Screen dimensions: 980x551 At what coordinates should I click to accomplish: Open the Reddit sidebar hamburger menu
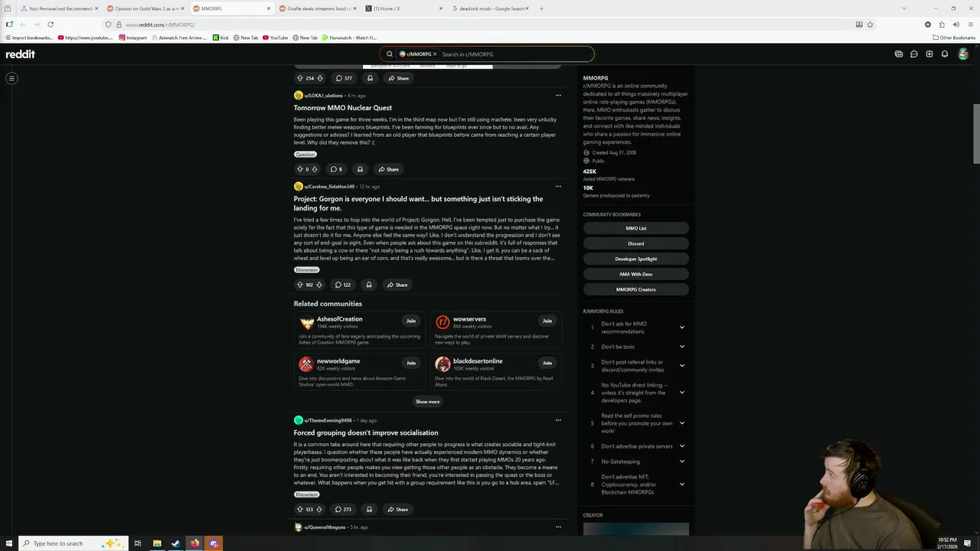tap(11, 78)
